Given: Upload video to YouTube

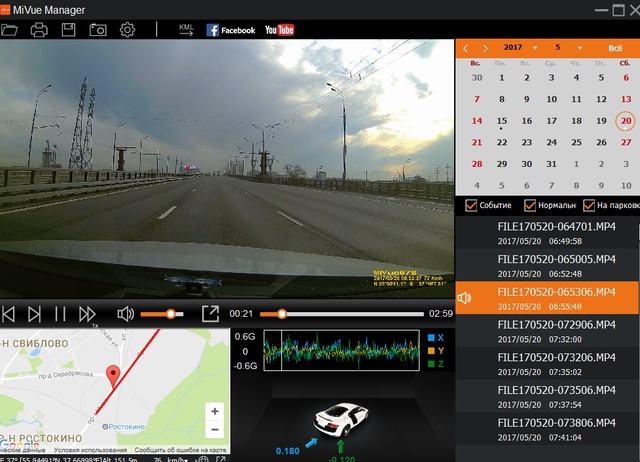Looking at the screenshot, I should pyautogui.click(x=280, y=30).
